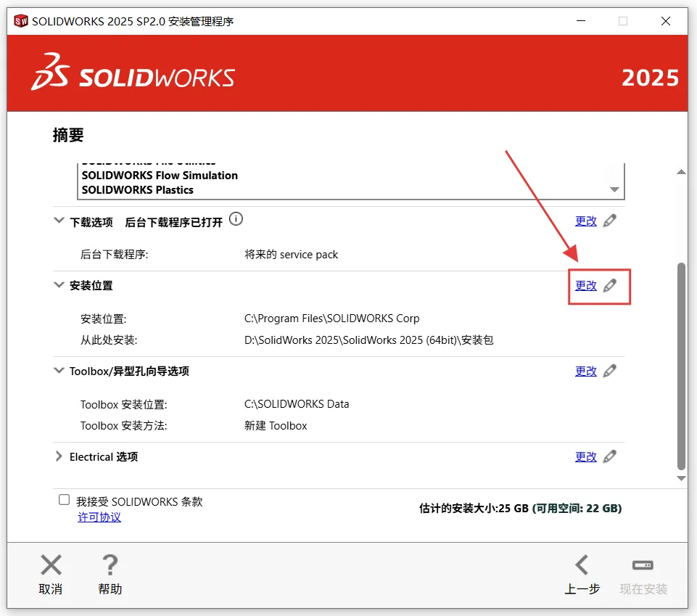The width and height of the screenshot is (697, 616).
Task: Click the product list down arrow
Action: (614, 189)
